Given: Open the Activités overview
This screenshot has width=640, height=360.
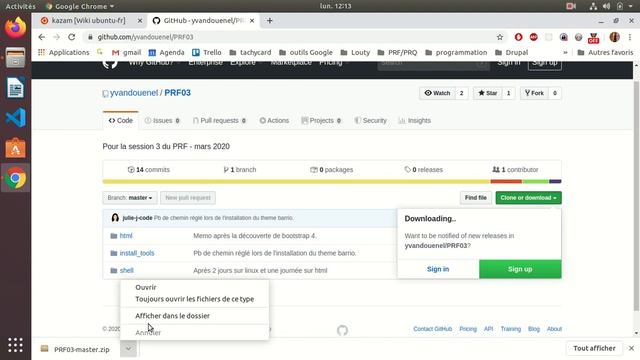Looking at the screenshot, I should click(x=20, y=6).
